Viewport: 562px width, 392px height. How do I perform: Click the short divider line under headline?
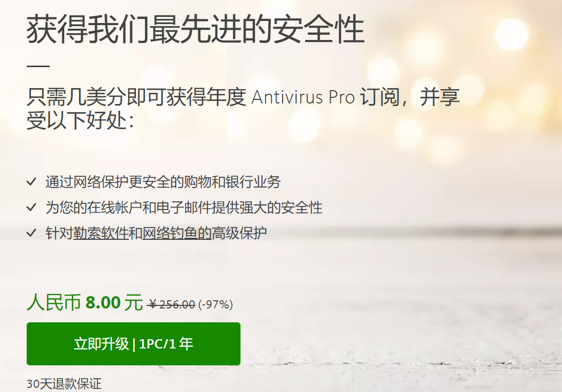(38, 66)
